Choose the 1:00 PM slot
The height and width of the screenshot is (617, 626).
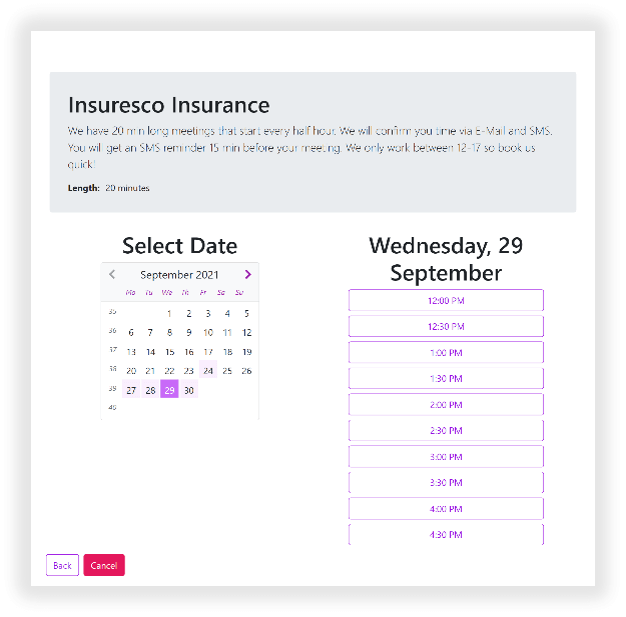[445, 352]
